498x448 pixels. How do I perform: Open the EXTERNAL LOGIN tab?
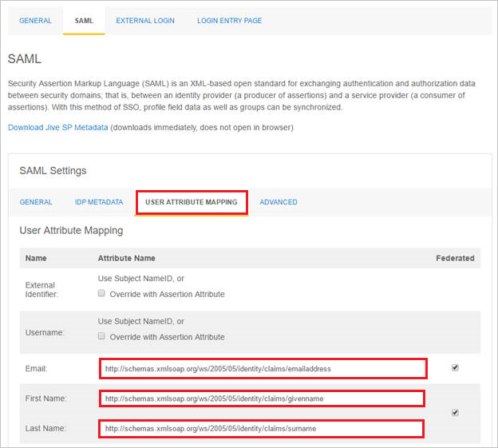coord(145,21)
